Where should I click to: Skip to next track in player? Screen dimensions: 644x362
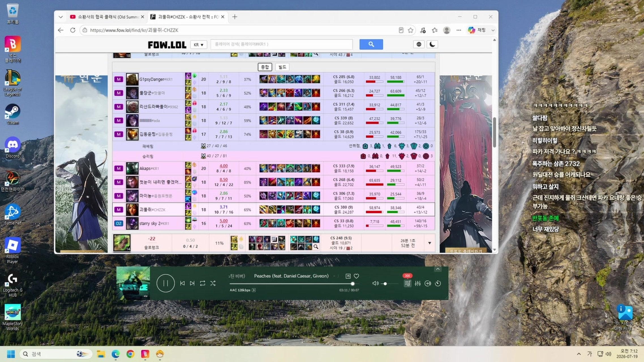192,283
